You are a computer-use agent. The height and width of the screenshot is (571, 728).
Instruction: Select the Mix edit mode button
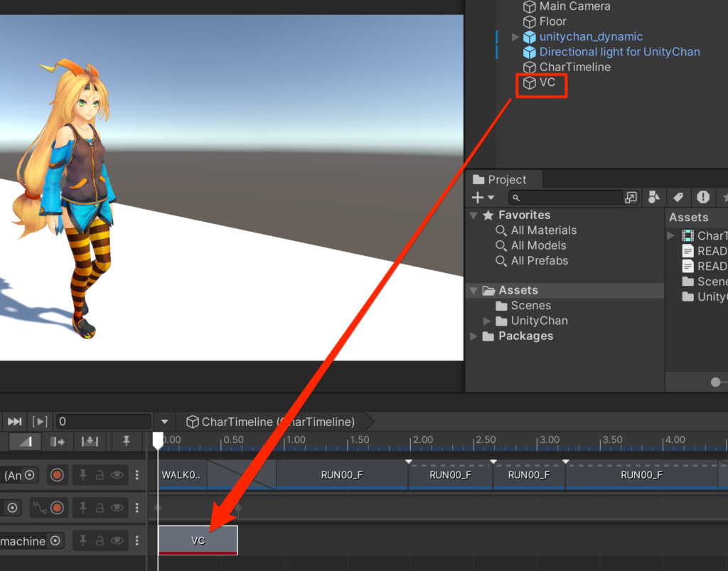(x=25, y=442)
